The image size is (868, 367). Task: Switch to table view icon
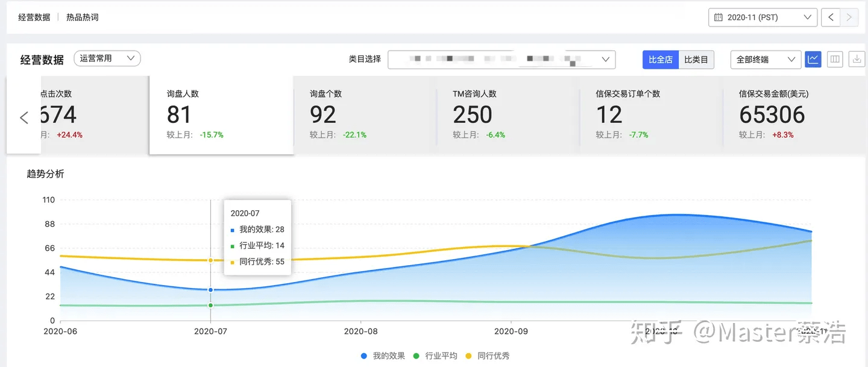click(835, 59)
